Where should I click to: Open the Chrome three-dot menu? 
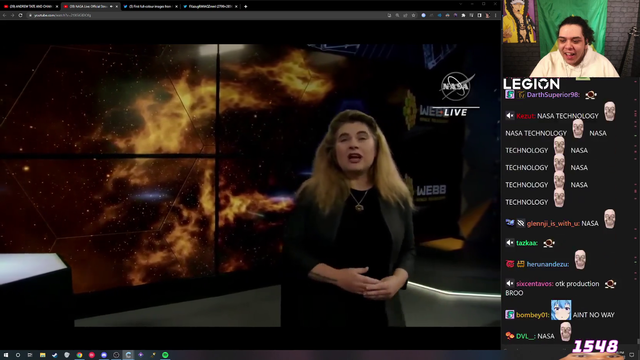pyautogui.click(x=496, y=15)
